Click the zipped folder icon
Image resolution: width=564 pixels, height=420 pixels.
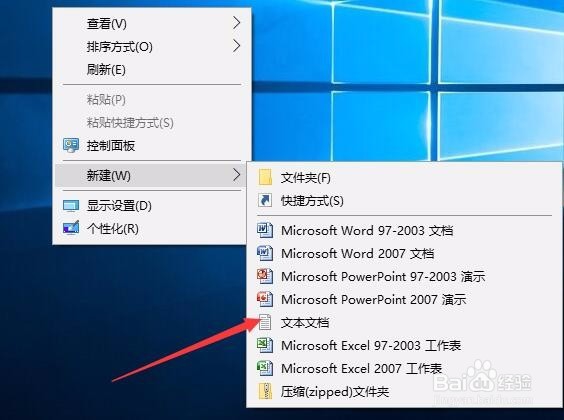265,391
